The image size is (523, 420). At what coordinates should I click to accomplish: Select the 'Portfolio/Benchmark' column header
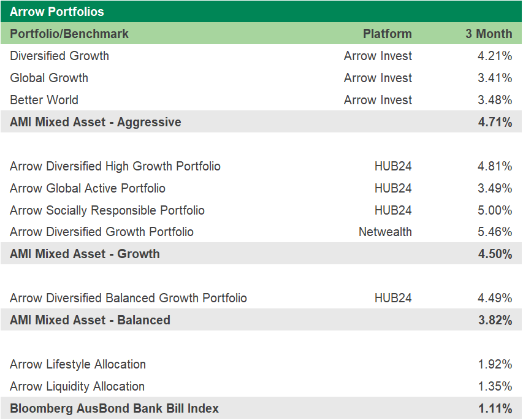(x=69, y=34)
